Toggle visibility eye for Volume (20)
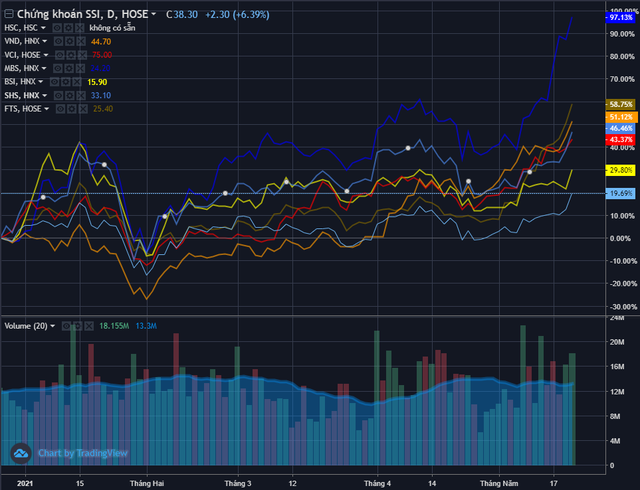 click(x=66, y=326)
